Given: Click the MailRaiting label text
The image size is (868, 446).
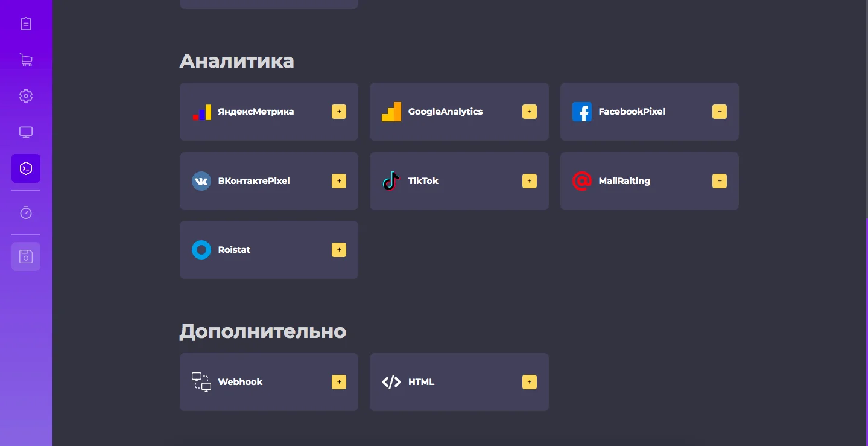Looking at the screenshot, I should 624,181.
